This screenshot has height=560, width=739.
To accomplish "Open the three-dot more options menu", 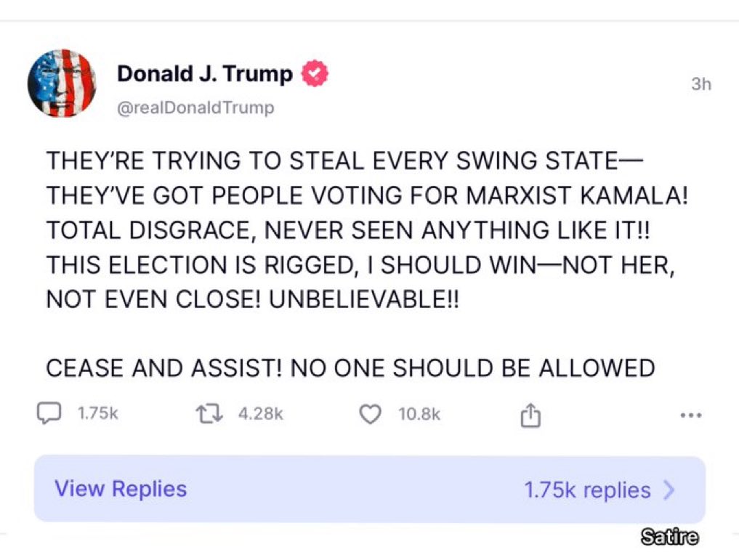I will tap(691, 415).
